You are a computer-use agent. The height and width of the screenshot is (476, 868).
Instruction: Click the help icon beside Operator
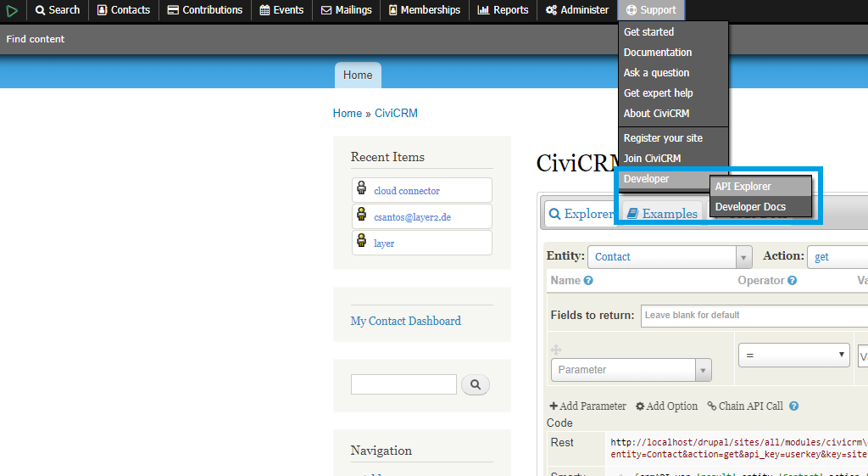tap(792, 281)
